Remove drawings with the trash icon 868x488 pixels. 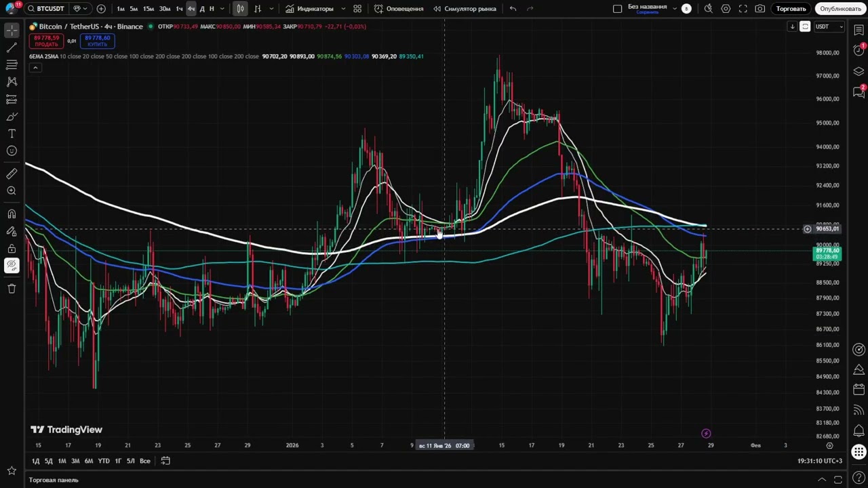click(12, 289)
